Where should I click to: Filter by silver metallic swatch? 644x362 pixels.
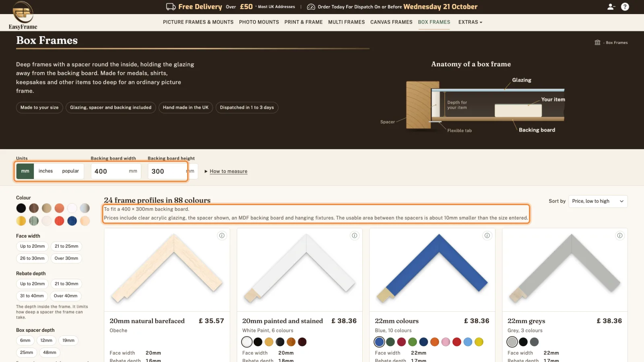85,208
